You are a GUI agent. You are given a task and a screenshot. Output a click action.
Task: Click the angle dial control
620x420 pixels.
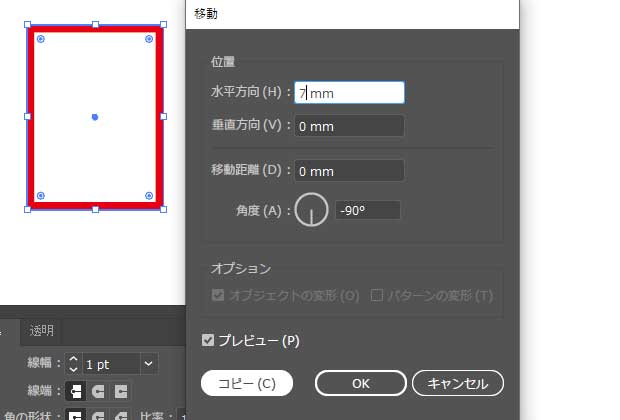(311, 210)
